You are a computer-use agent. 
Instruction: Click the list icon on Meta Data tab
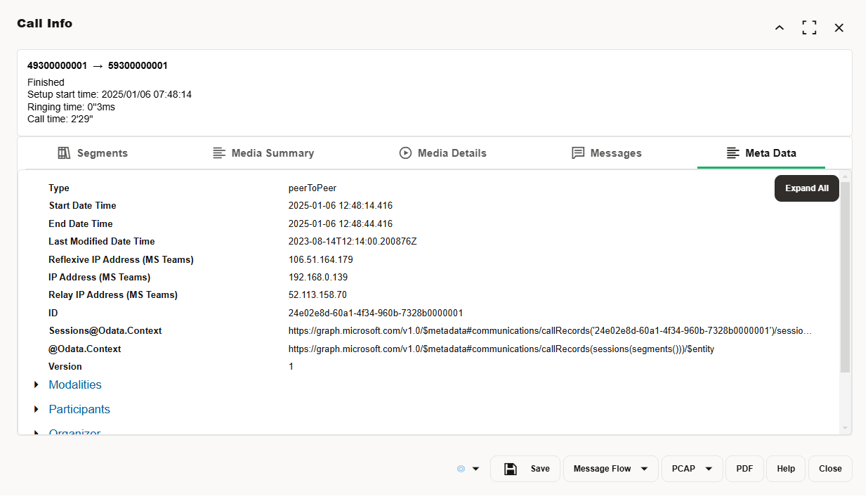[x=732, y=153]
